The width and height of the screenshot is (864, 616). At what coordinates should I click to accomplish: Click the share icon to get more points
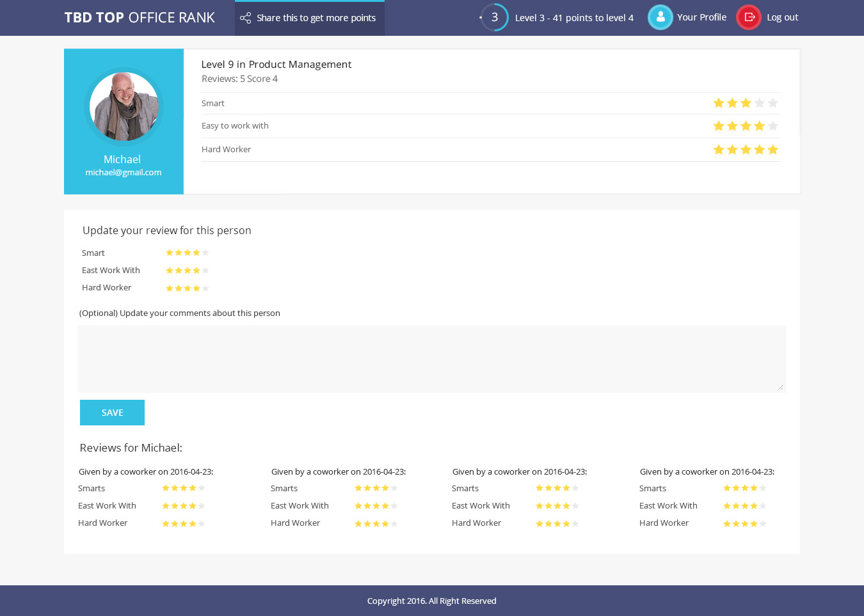[x=245, y=18]
